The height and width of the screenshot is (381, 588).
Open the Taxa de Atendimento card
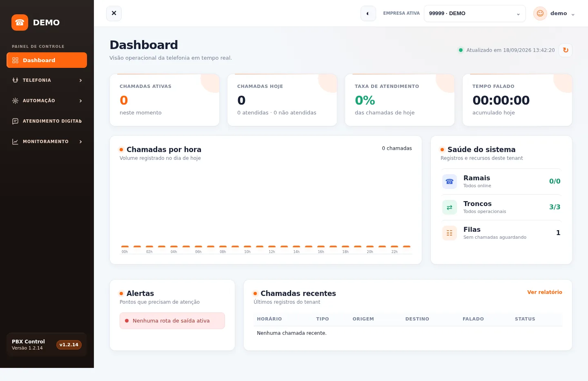tap(400, 100)
